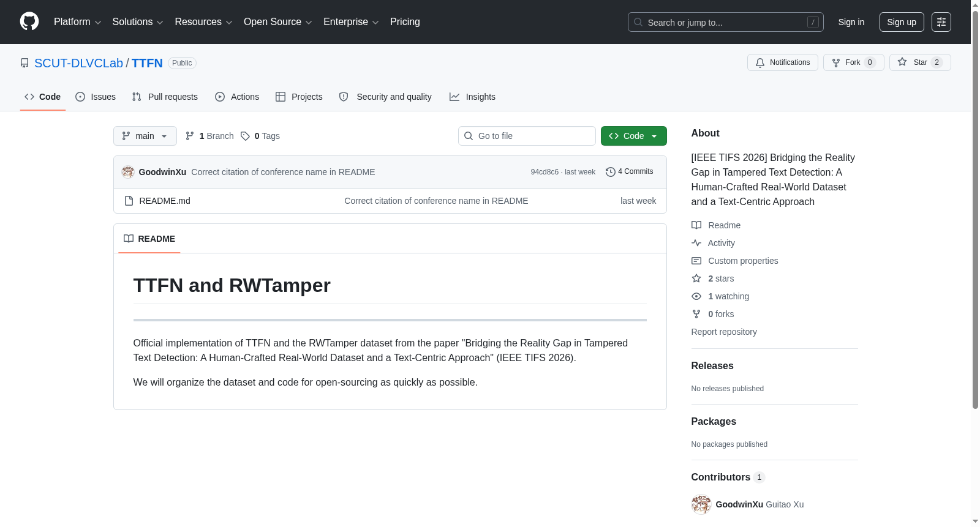Viewport: 980px width, 527px height.
Task: Fork the repository
Action: click(x=854, y=62)
